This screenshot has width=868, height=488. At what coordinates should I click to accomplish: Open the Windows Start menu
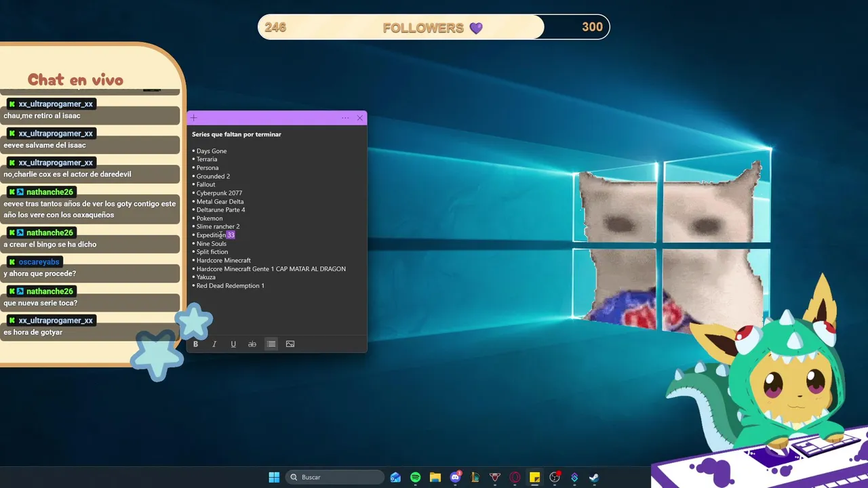point(274,477)
